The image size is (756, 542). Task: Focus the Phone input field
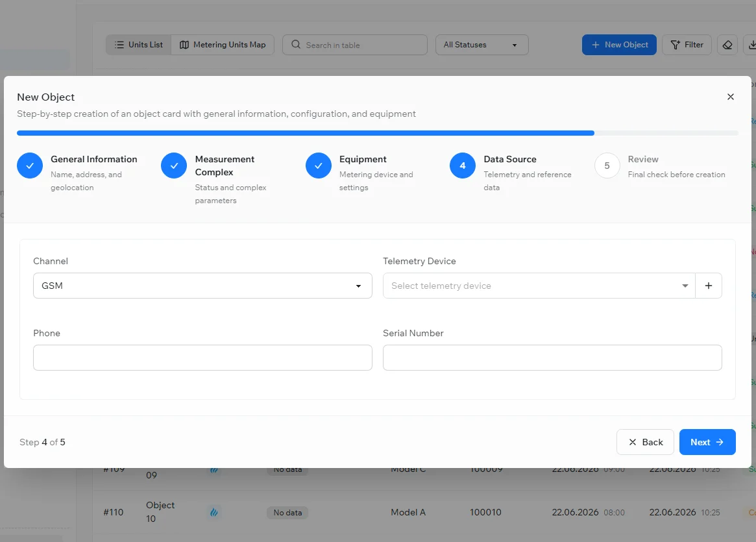coord(202,358)
